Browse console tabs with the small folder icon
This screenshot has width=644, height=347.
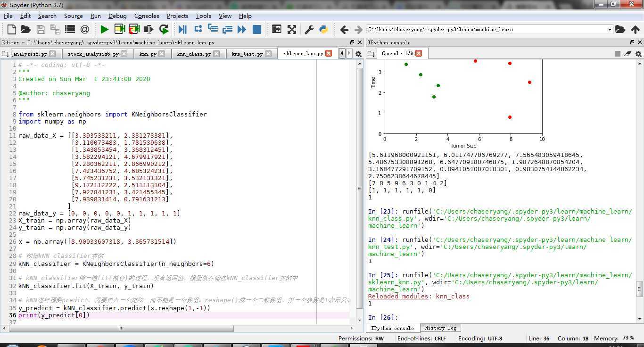(x=372, y=54)
